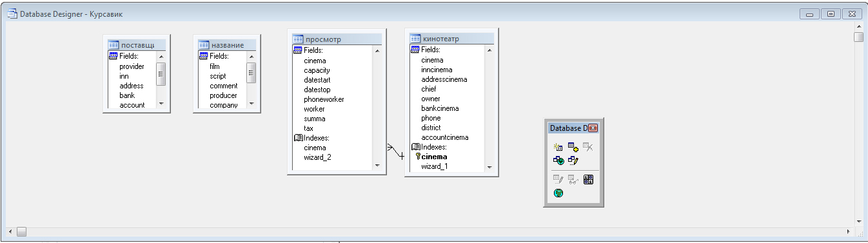Open Edit Stored Procedures icon

(587, 180)
